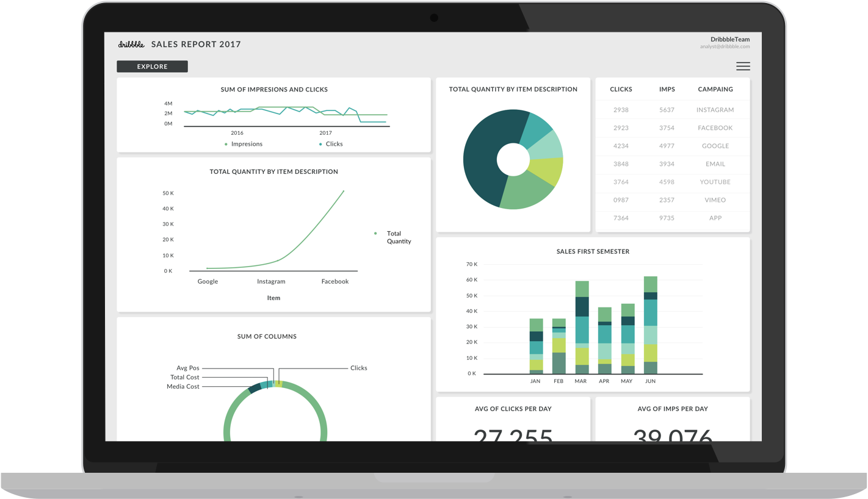Open the hamburger menu at top right
868x499 pixels.
point(743,66)
